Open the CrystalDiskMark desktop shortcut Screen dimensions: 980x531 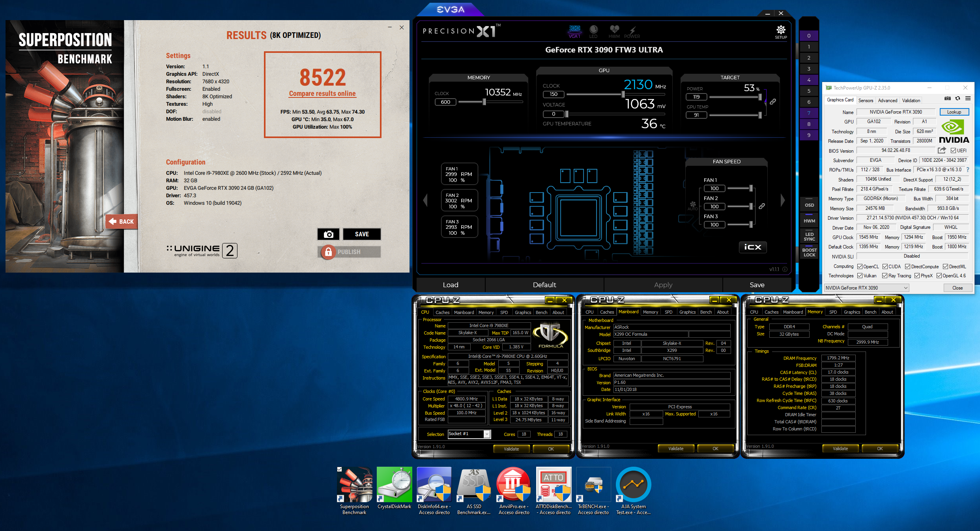pos(394,488)
